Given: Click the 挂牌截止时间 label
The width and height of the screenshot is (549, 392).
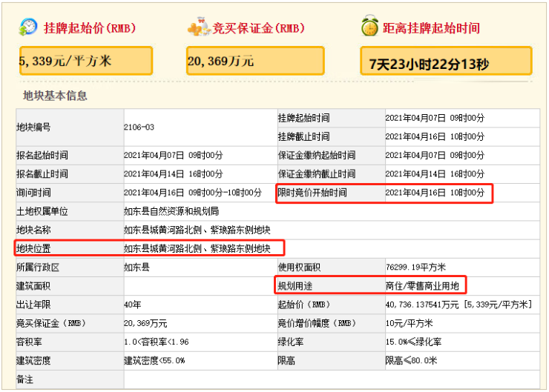Looking at the screenshot, I should click(x=303, y=136).
